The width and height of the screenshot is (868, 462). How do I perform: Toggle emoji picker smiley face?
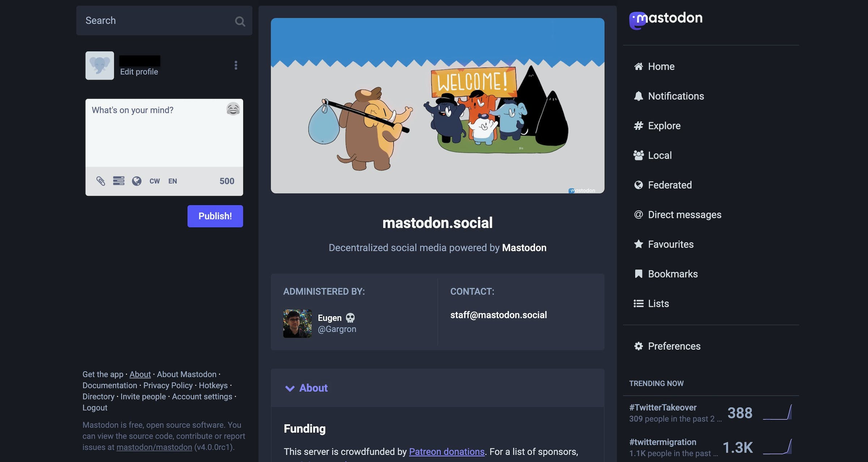[232, 108]
